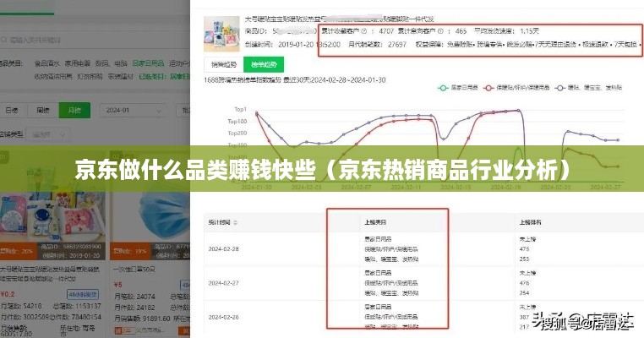Click the ¥0.2 price of first product
This screenshot has height=338, width=644.
(x=8, y=294)
